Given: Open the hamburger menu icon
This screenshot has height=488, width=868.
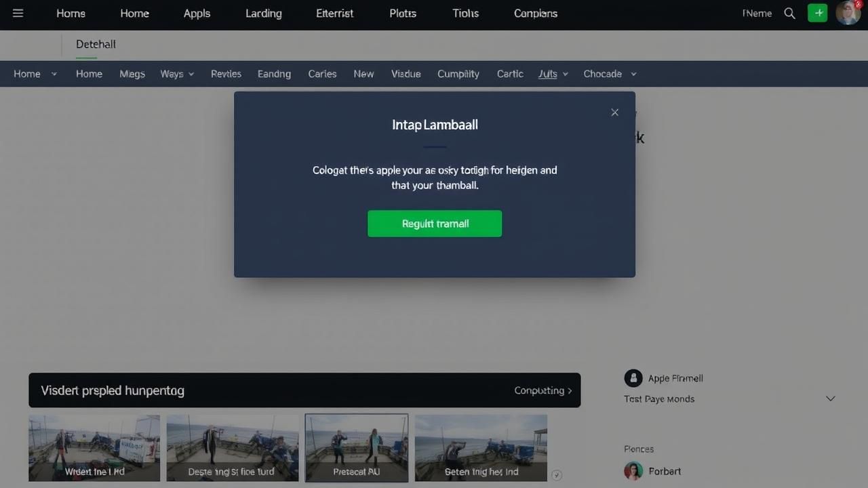Looking at the screenshot, I should [18, 14].
